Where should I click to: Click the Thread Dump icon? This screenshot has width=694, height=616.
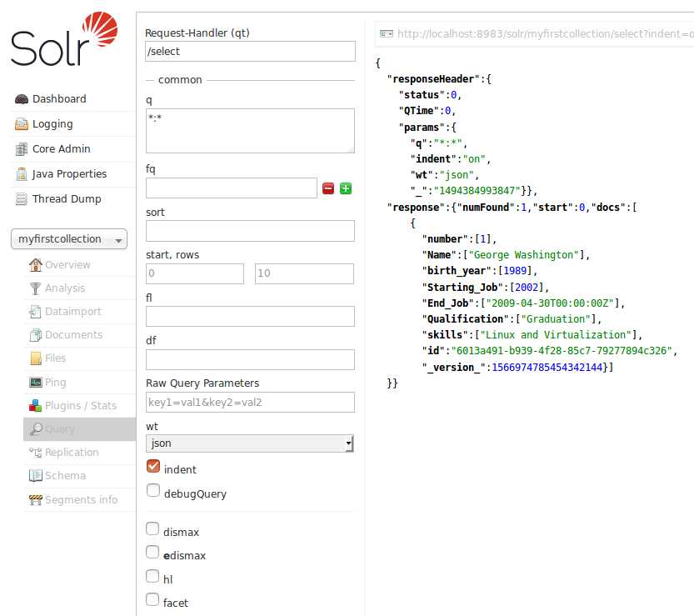coord(22,199)
